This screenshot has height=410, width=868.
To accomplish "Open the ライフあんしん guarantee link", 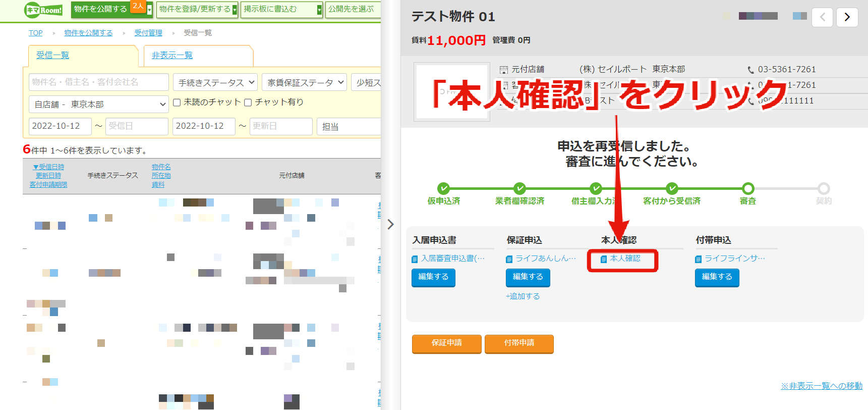I will point(546,259).
